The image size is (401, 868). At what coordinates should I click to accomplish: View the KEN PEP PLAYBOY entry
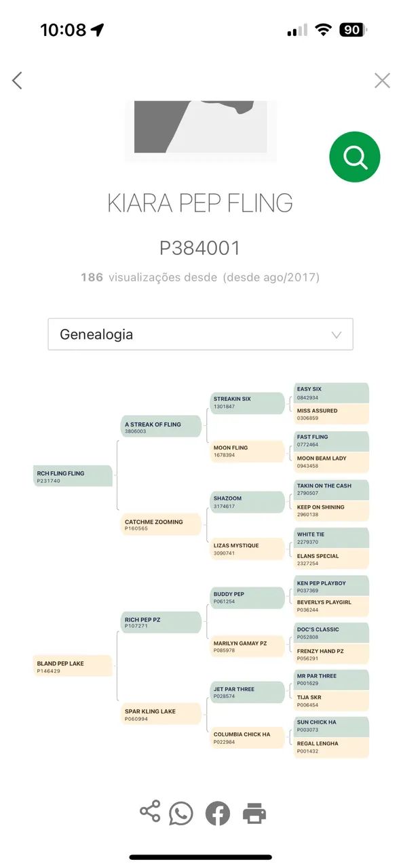pyautogui.click(x=330, y=587)
